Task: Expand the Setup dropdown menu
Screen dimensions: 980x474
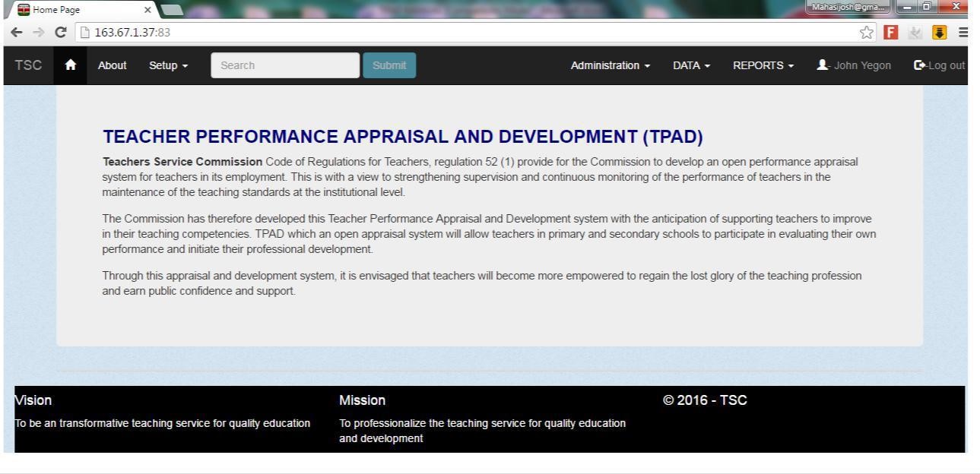Action: click(x=168, y=65)
